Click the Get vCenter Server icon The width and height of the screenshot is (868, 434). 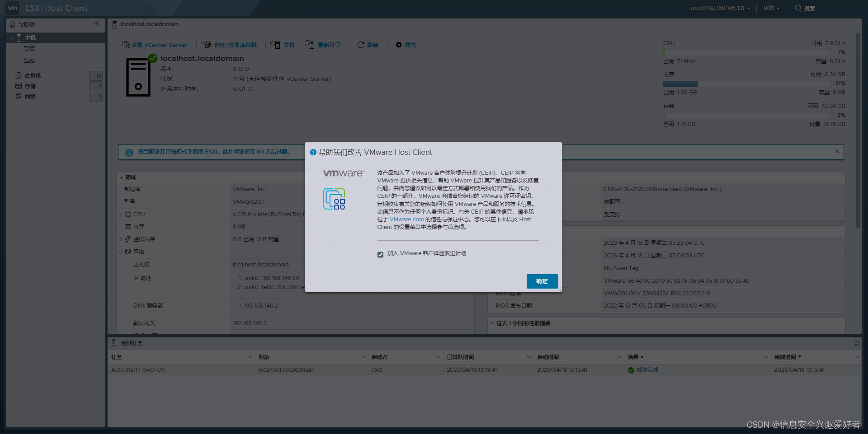[126, 45]
